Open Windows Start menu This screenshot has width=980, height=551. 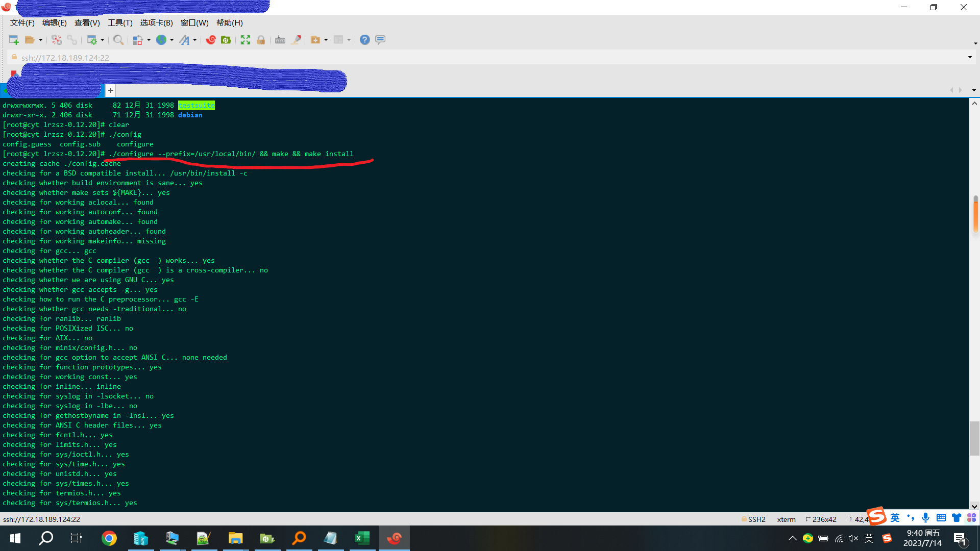point(15,538)
